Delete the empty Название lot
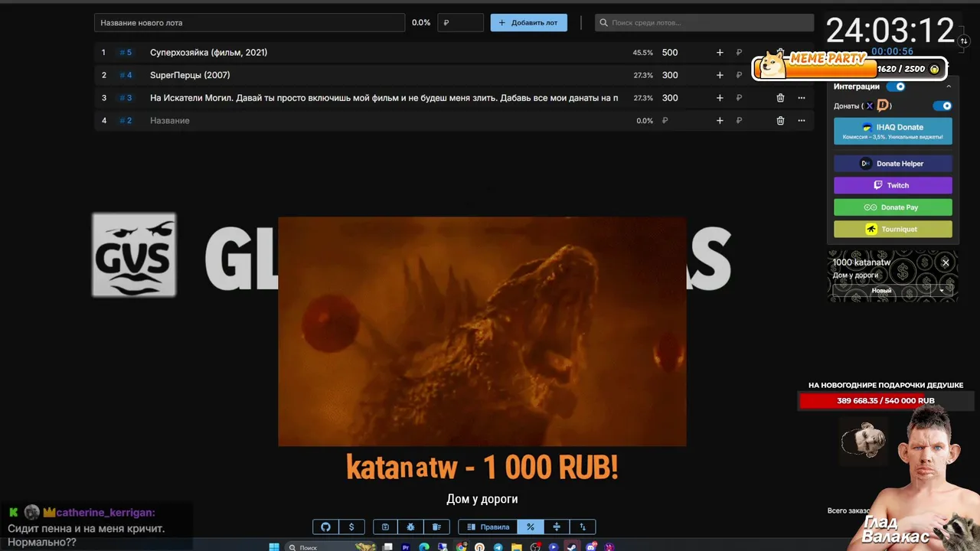 [x=780, y=120]
